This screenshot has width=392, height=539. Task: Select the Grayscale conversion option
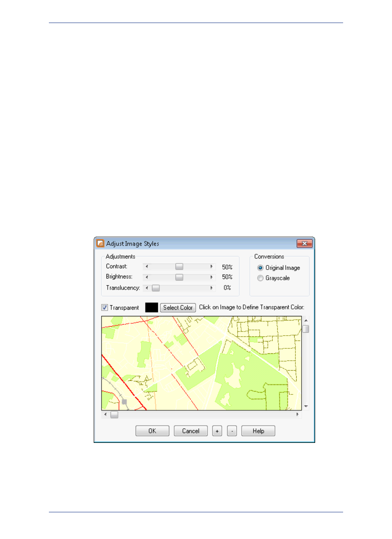click(261, 278)
